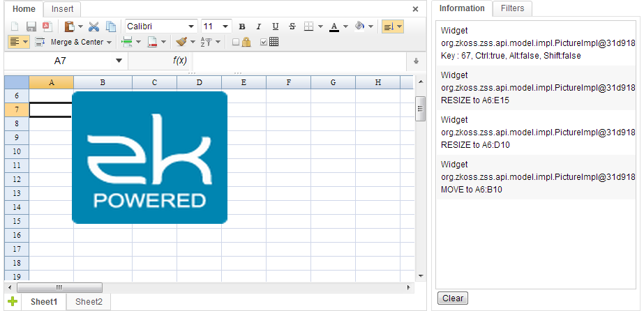Viewport: 644px width, 311px height.
Task: Click the horizontal scrollbar right arrow
Action: click(409, 287)
